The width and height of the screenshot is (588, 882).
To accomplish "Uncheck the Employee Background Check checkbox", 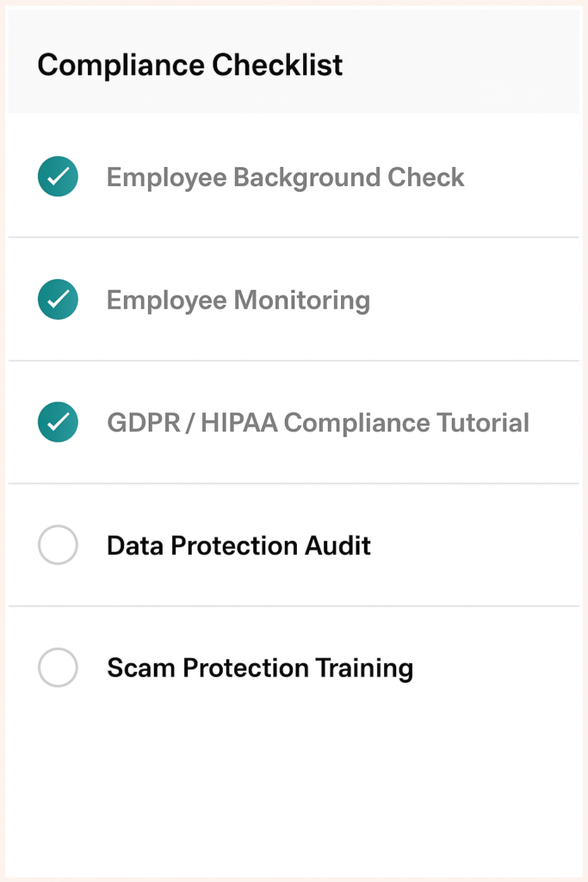I will coord(58,177).
